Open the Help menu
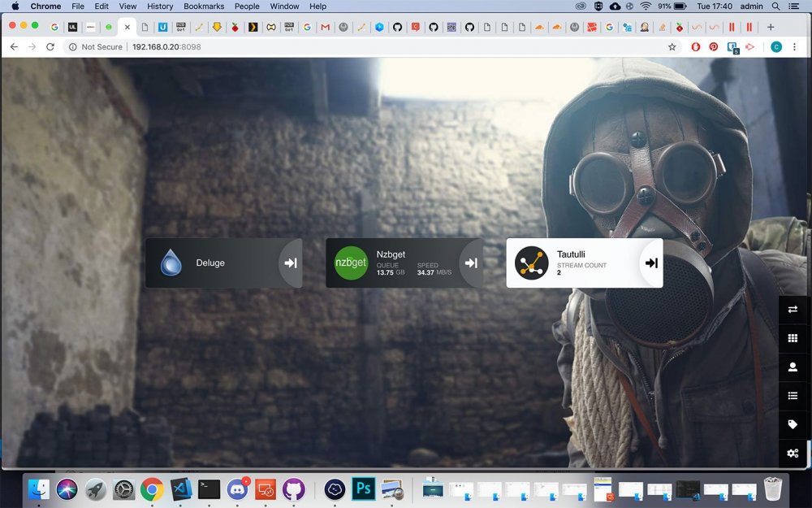 pyautogui.click(x=318, y=7)
